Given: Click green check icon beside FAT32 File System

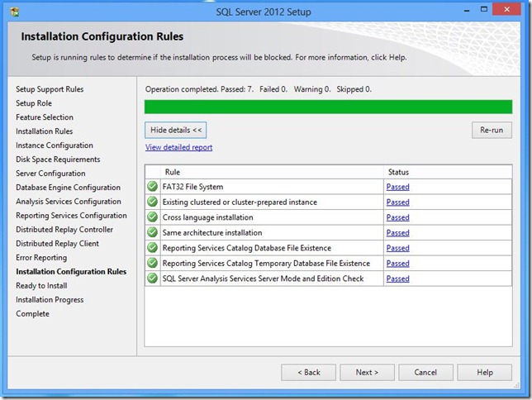Looking at the screenshot, I should (152, 187).
